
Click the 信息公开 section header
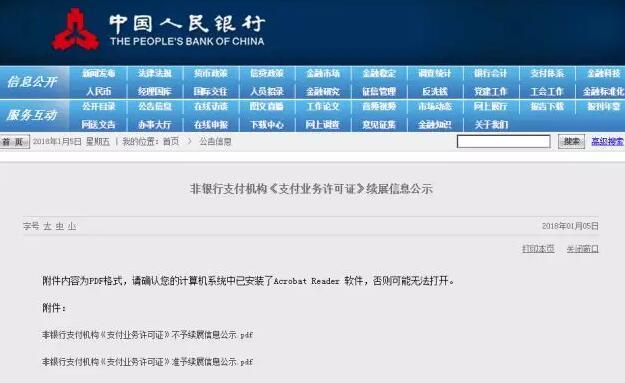[x=32, y=82]
